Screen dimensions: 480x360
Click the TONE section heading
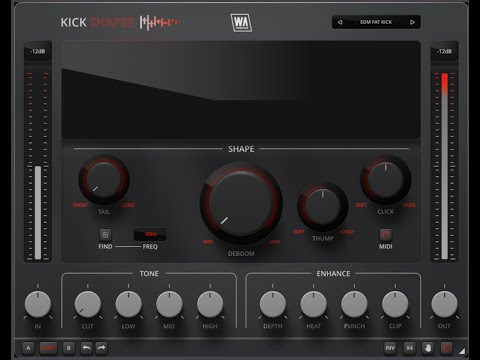(149, 274)
